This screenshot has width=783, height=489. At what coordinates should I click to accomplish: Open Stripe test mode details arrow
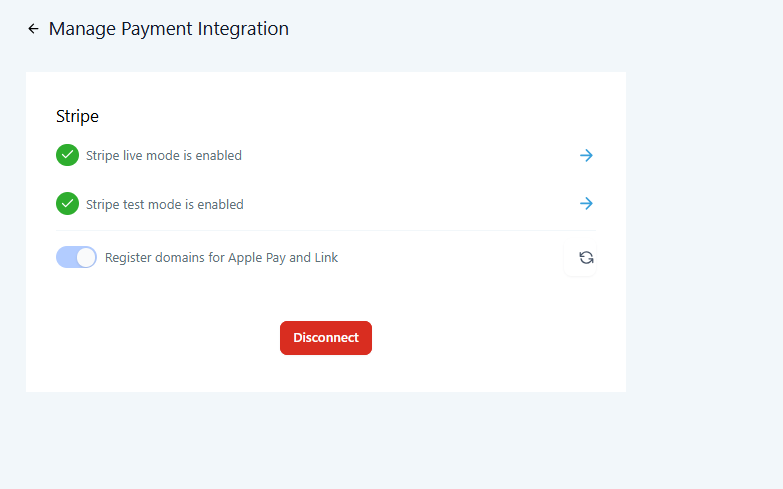[586, 203]
